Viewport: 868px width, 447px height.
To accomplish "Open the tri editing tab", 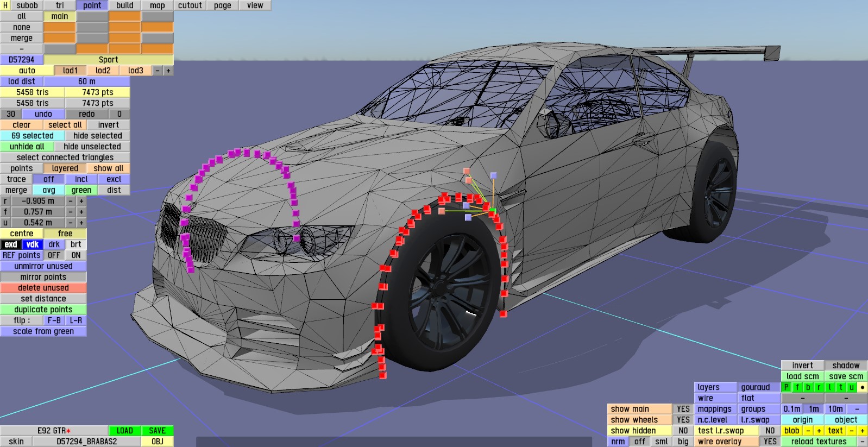I will point(60,5).
